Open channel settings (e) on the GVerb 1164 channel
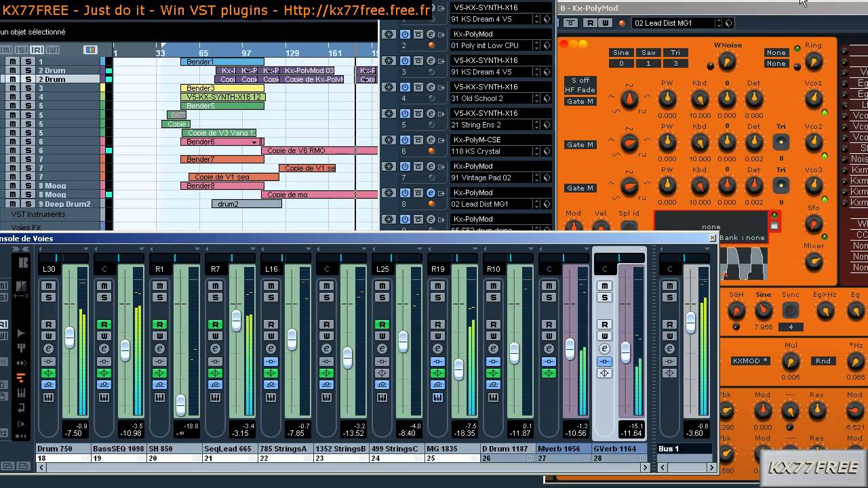This screenshot has width=868, height=488. (x=604, y=348)
